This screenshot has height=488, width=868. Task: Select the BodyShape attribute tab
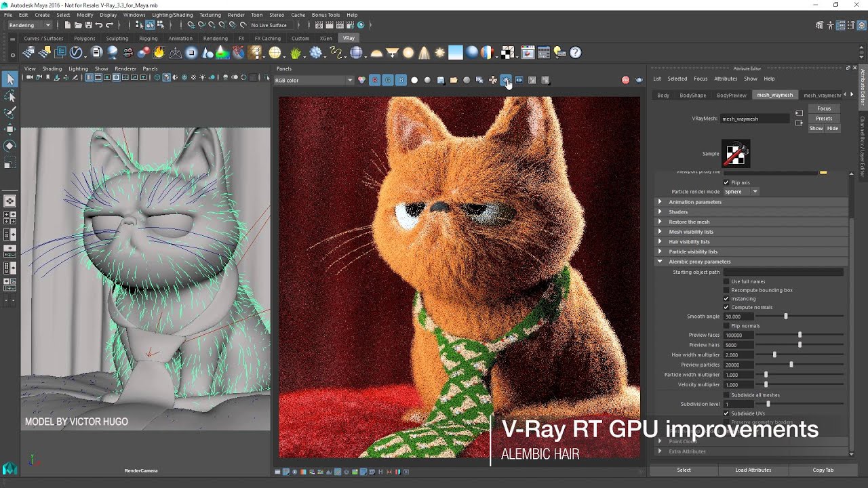(693, 96)
